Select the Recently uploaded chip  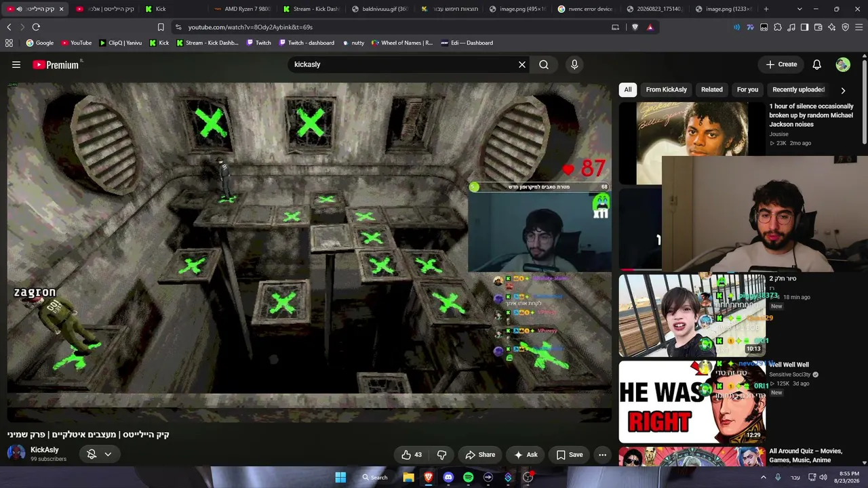pos(798,89)
